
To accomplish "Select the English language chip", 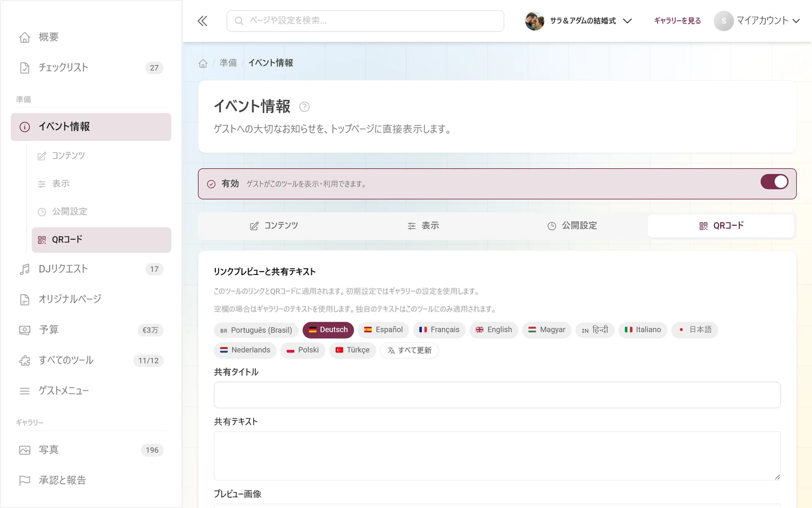I will coord(494,330).
